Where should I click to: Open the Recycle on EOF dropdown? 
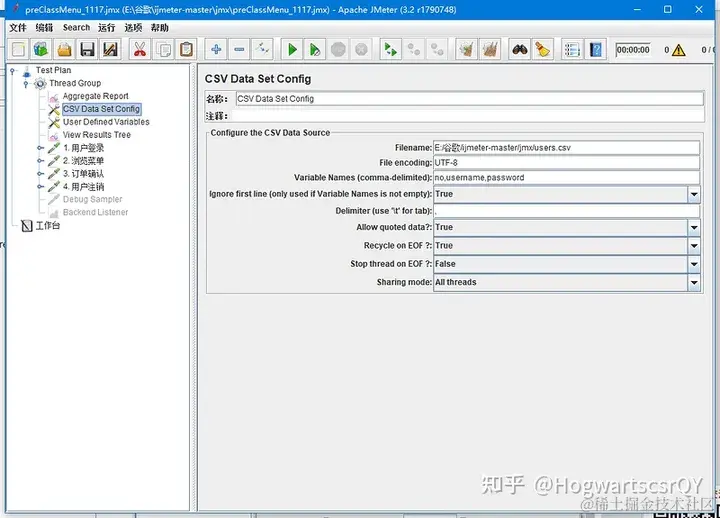[694, 246]
